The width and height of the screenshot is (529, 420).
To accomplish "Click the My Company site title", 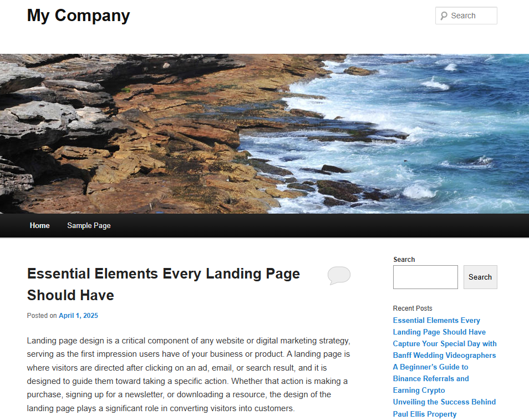I will tap(78, 16).
